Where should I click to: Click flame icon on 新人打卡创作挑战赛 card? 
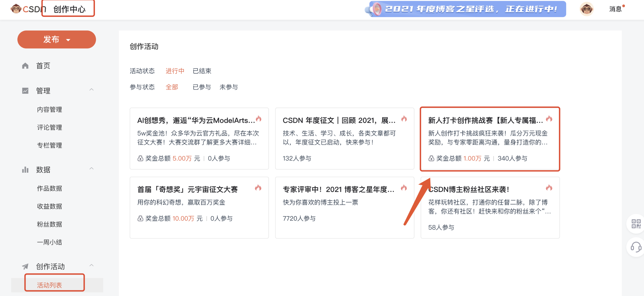point(549,119)
